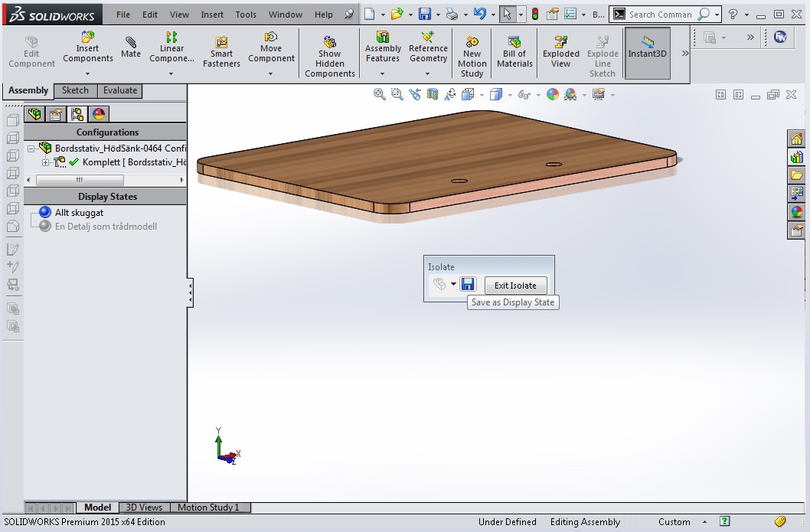Switch to Motion Study 1 tab

pos(208,508)
